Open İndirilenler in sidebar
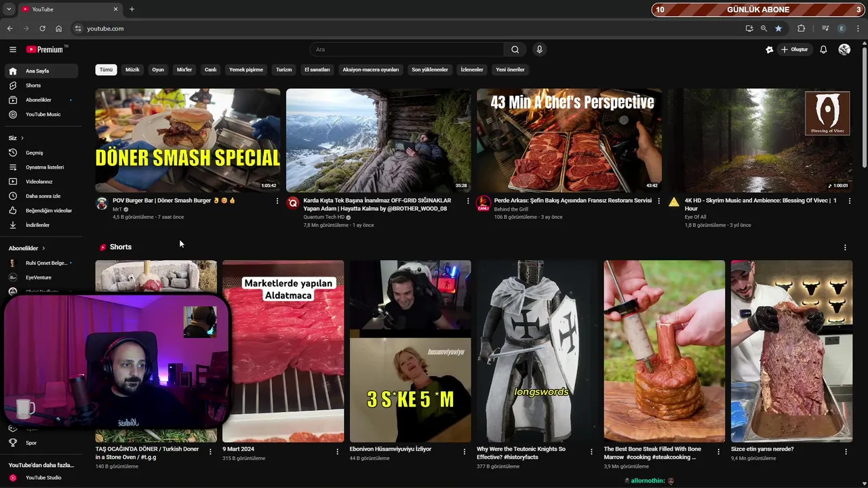The height and width of the screenshot is (488, 868). [x=41, y=225]
